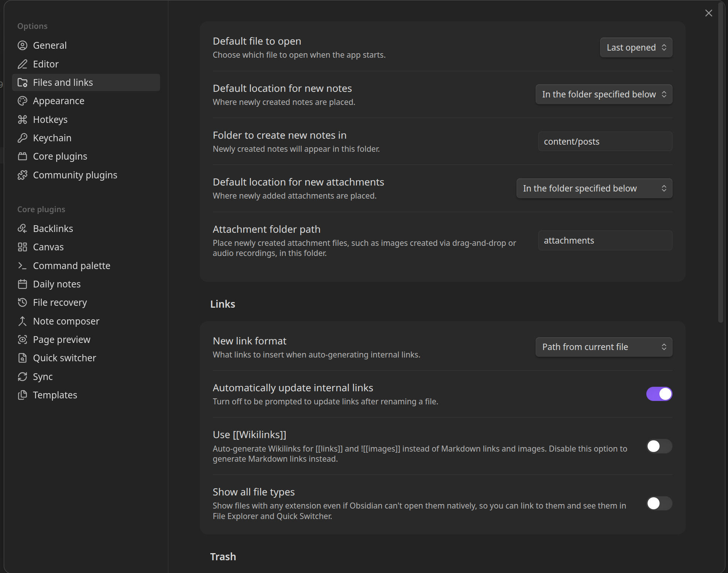
Task: Open the Editor settings tab
Action: click(x=46, y=64)
